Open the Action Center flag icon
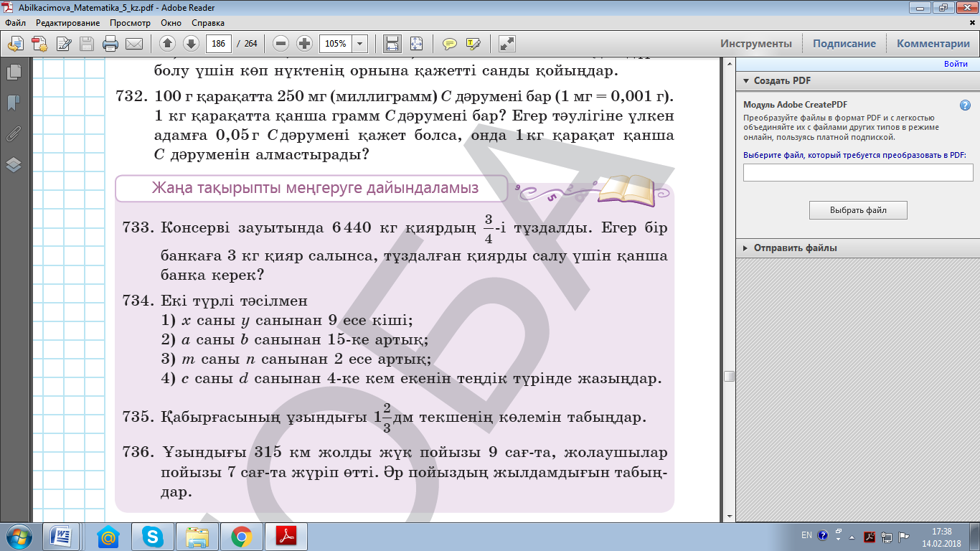980x551 pixels. click(904, 536)
